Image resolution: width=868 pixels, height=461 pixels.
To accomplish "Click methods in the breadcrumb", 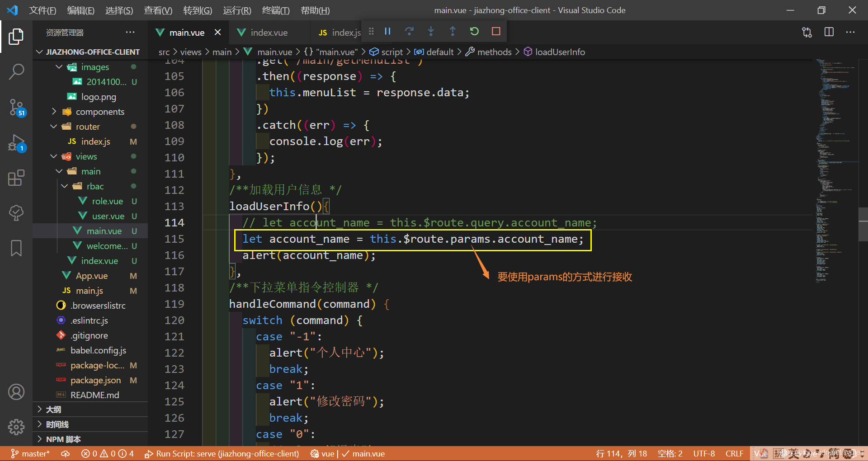I will (494, 52).
